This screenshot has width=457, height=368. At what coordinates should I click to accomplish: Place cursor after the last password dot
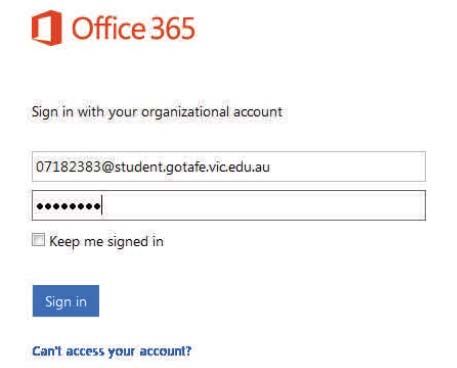(x=101, y=206)
